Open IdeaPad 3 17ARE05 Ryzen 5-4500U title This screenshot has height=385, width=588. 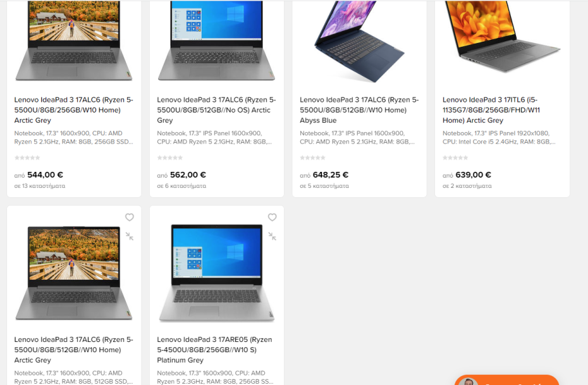pyautogui.click(x=214, y=350)
